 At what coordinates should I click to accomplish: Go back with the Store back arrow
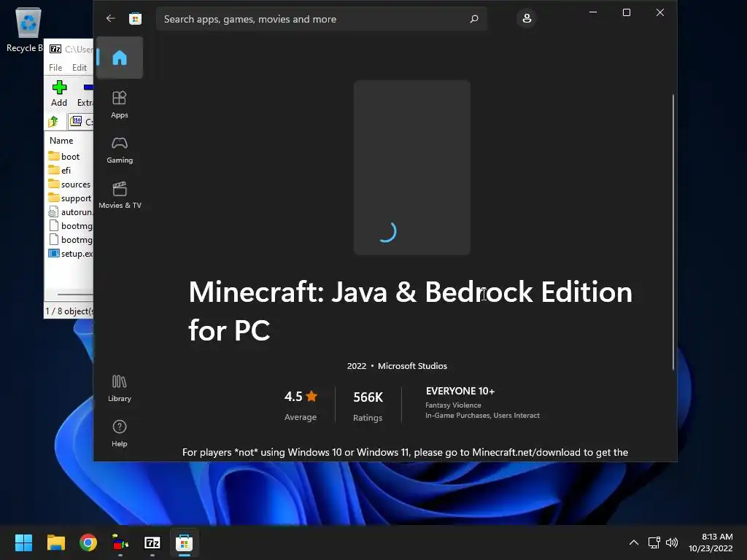click(x=111, y=18)
